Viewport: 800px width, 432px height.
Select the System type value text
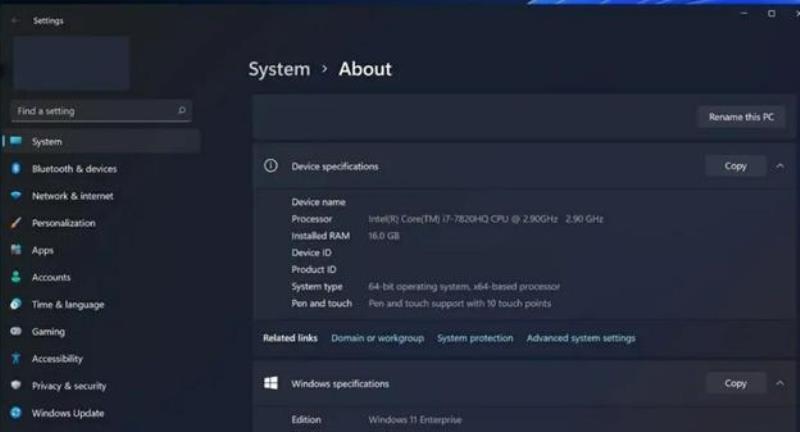click(x=464, y=287)
